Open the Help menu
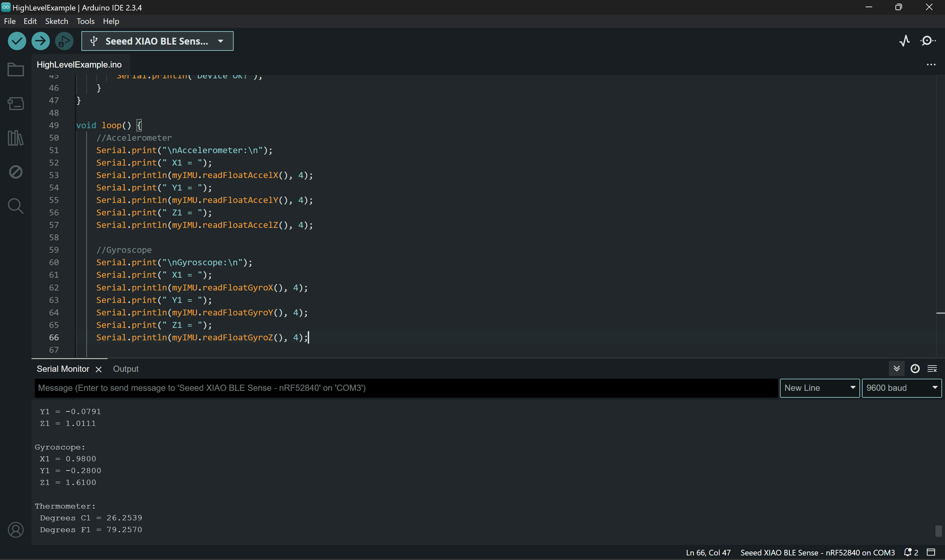Image resolution: width=945 pixels, height=560 pixels. pos(111,21)
